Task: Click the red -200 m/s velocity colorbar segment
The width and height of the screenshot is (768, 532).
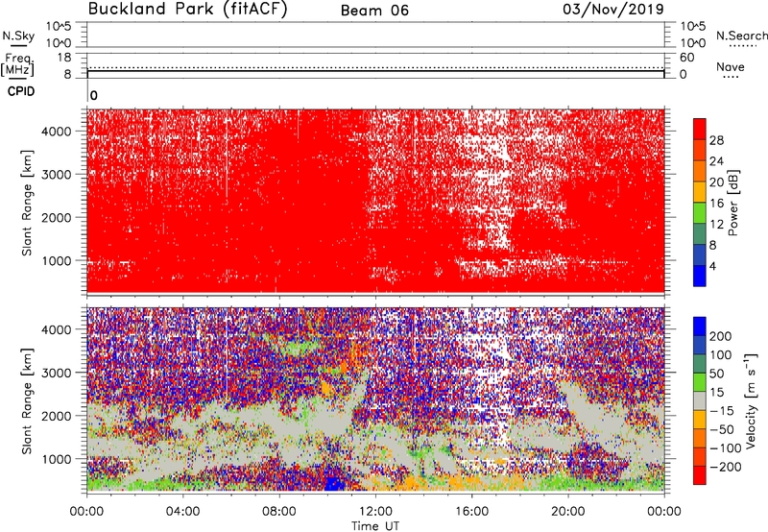Action: (x=700, y=475)
